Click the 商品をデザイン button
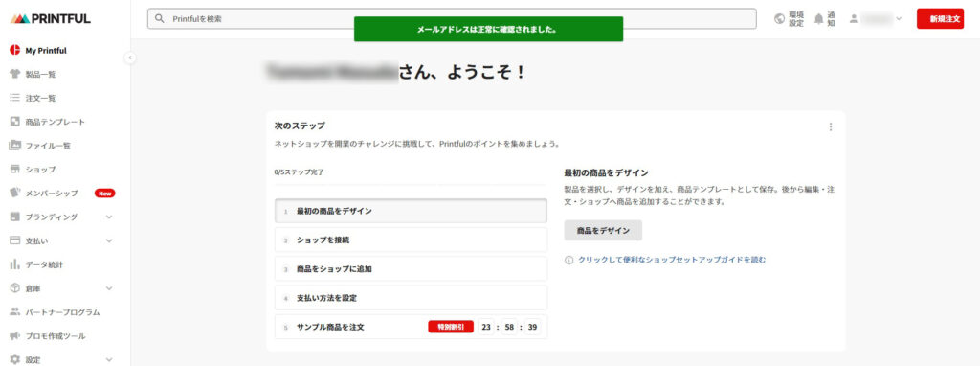This screenshot has height=366, width=980. click(603, 230)
